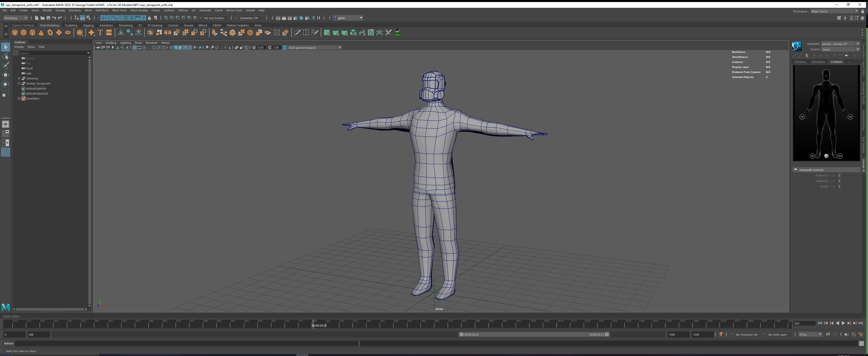This screenshot has width=868, height=356.
Task: Adjust the IK Blend T slider
Action: pos(839,176)
